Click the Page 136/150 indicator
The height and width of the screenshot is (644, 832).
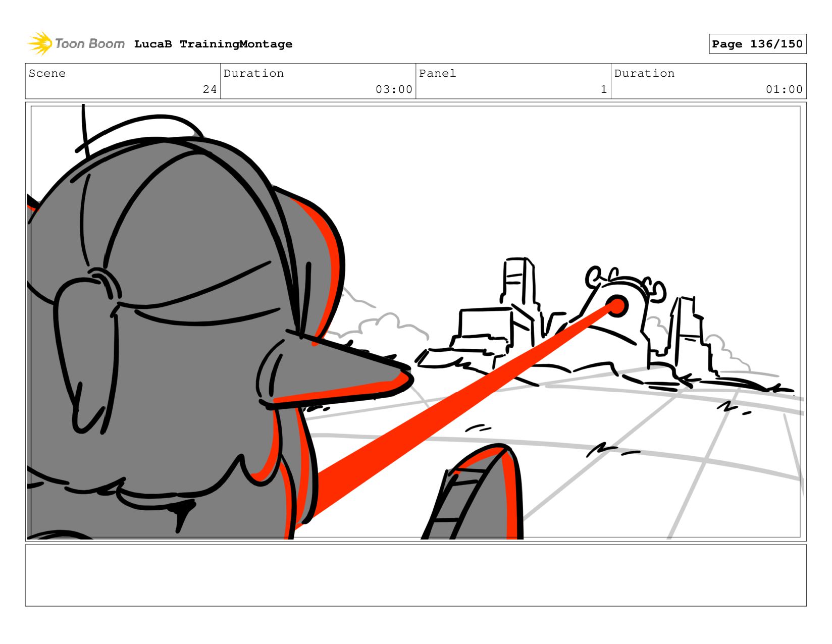[757, 44]
